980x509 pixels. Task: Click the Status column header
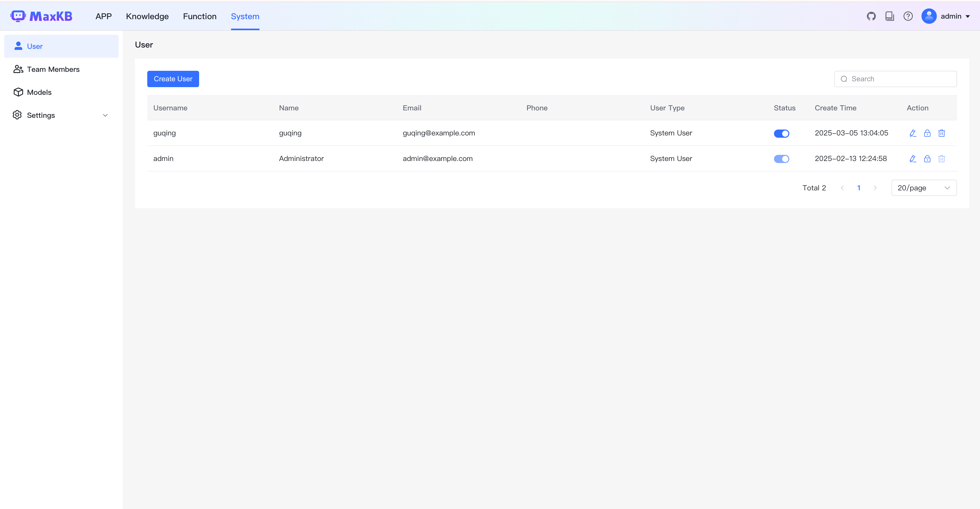[x=784, y=108]
